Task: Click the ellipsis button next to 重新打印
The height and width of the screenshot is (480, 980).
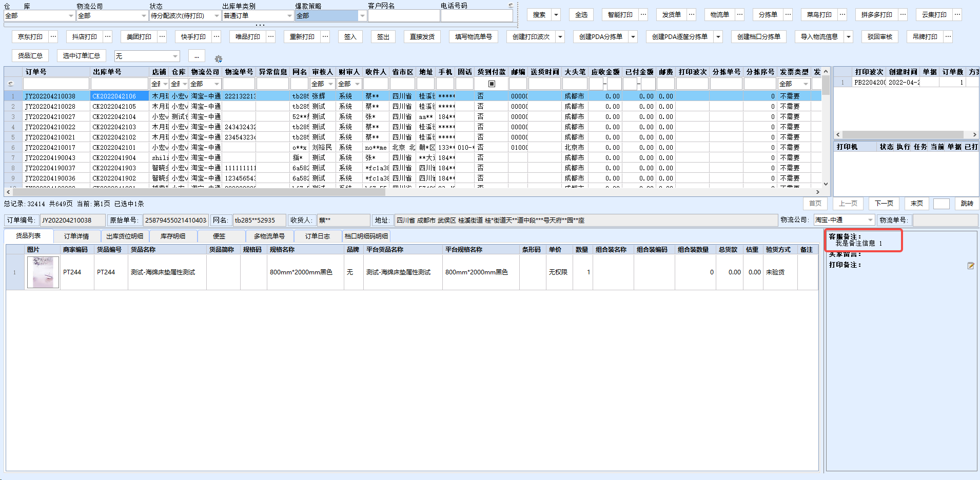Action: point(325,37)
